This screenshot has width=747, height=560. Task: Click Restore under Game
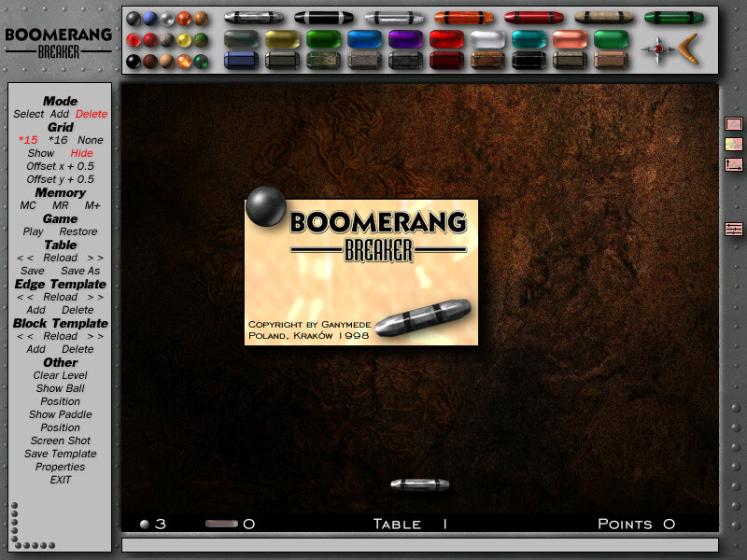click(78, 231)
